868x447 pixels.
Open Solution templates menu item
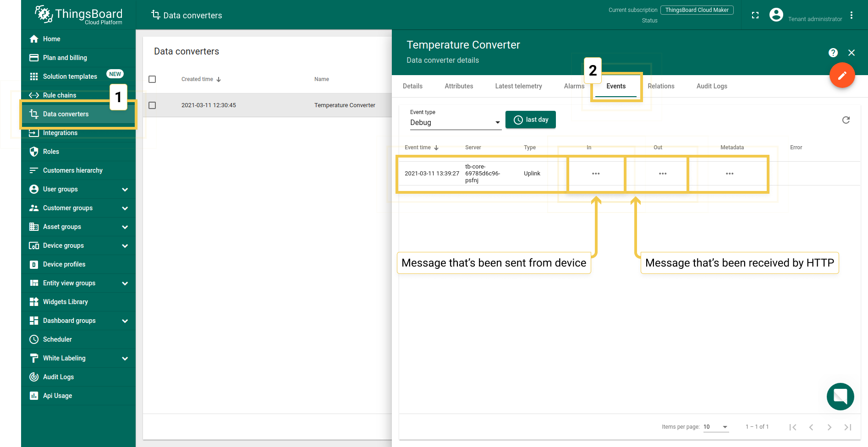click(x=78, y=76)
